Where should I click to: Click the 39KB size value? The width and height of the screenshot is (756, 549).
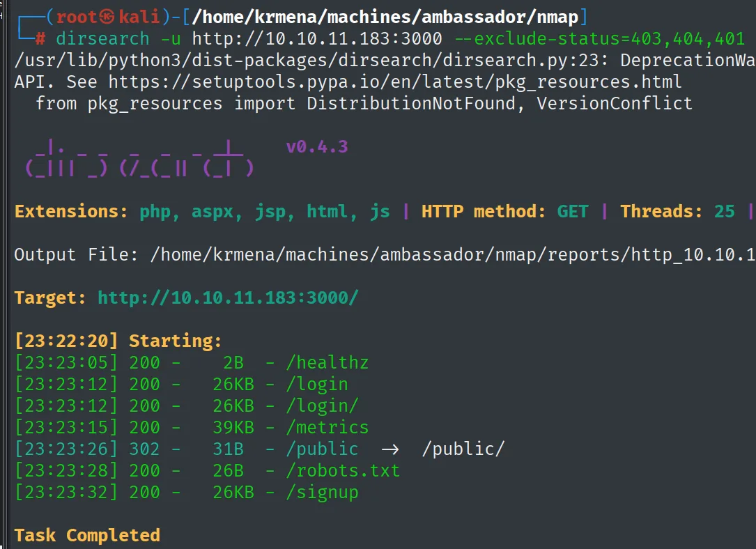pyautogui.click(x=233, y=428)
